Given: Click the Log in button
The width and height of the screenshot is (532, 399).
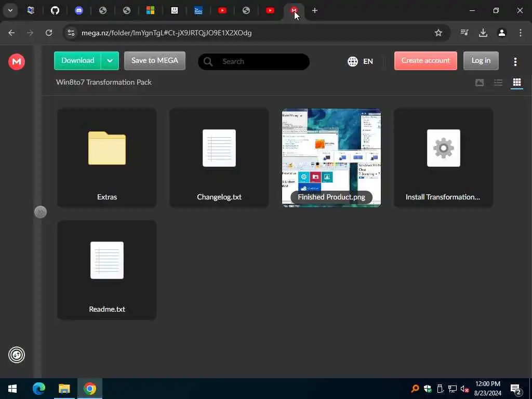Looking at the screenshot, I should (x=481, y=61).
